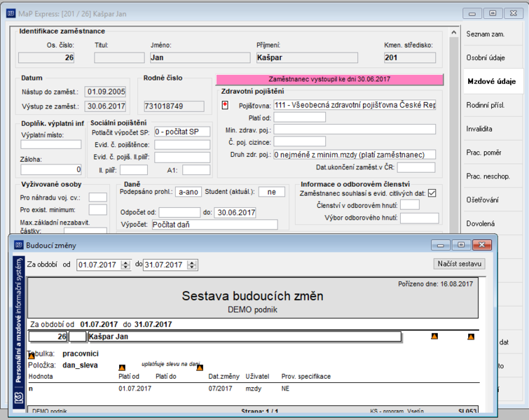
Task: Click the MaP Express app icon in title bar
Action: (11, 13)
